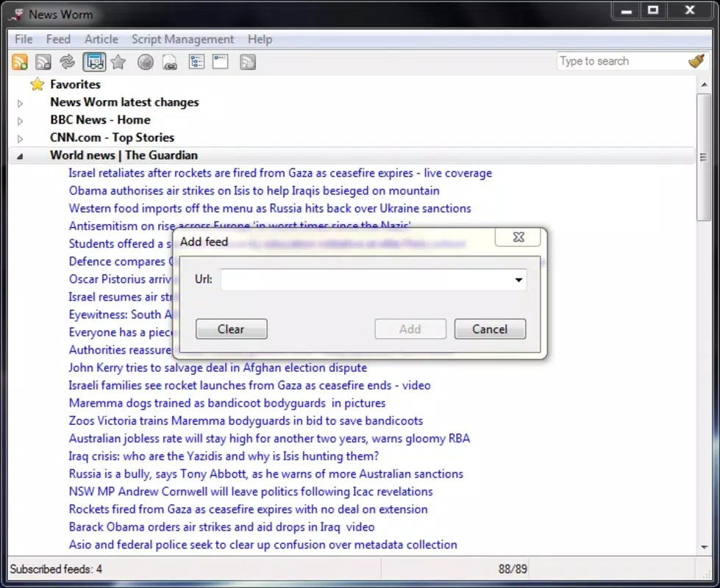Open the File menu
The height and width of the screenshot is (588, 720).
coord(24,40)
